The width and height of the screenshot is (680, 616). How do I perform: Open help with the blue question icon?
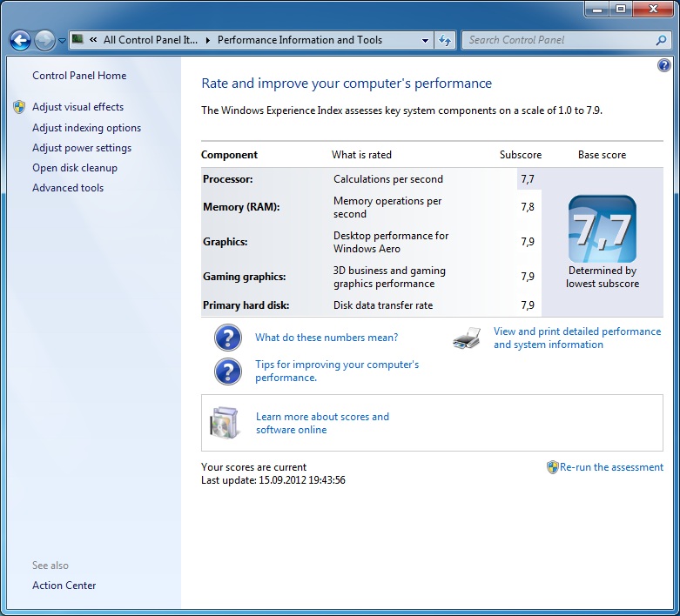664,65
